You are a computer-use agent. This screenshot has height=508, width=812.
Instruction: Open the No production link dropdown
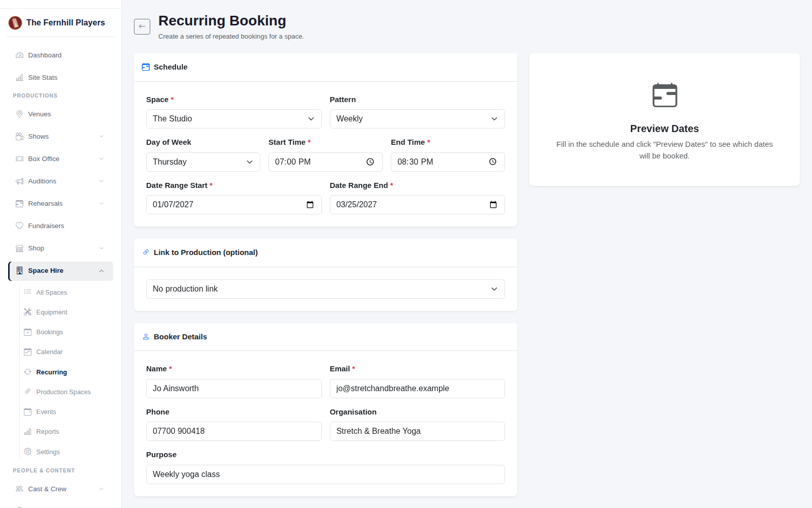click(x=325, y=289)
